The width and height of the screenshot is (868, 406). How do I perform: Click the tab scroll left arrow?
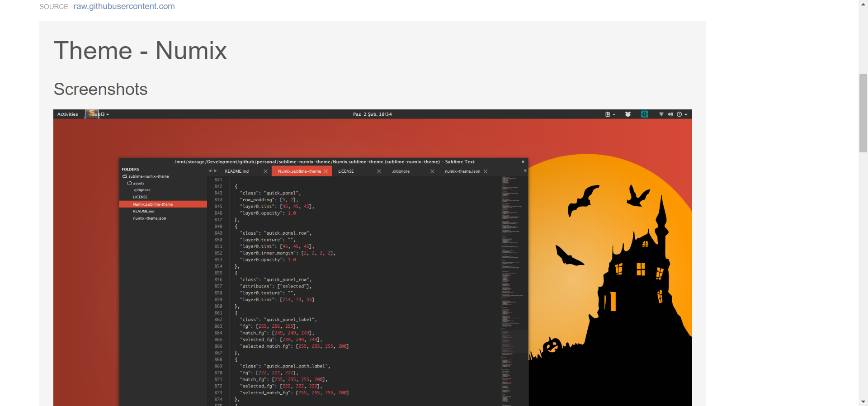210,171
